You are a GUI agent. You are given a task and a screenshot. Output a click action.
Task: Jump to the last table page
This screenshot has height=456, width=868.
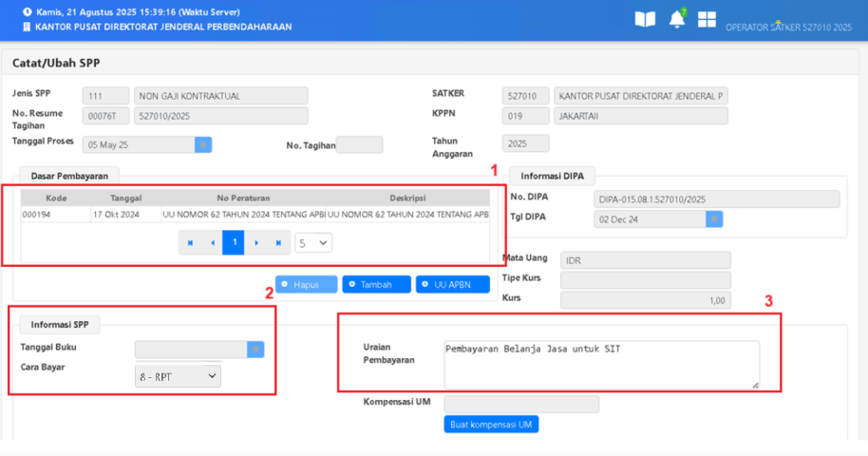(278, 243)
